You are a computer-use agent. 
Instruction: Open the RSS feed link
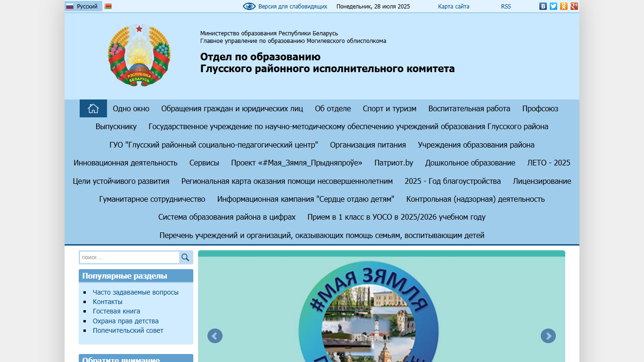[x=506, y=7]
